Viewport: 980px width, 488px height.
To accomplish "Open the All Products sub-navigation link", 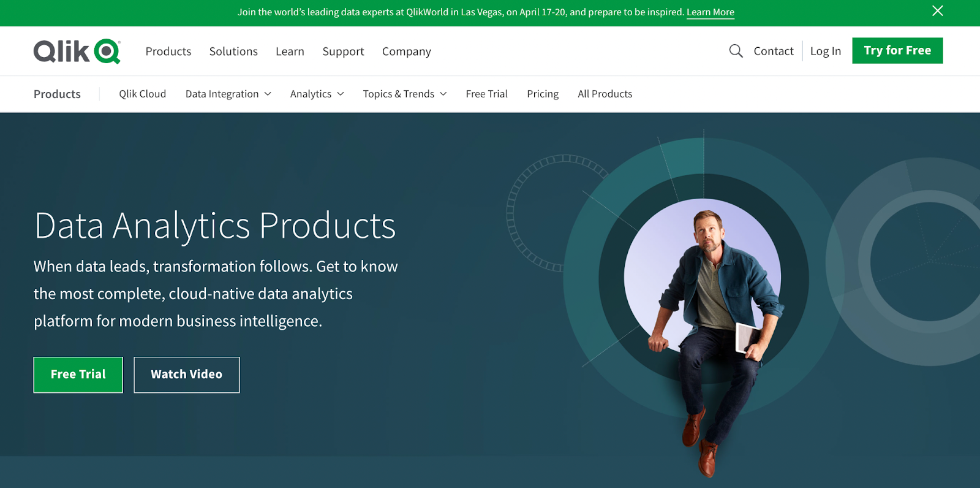I will (x=605, y=94).
